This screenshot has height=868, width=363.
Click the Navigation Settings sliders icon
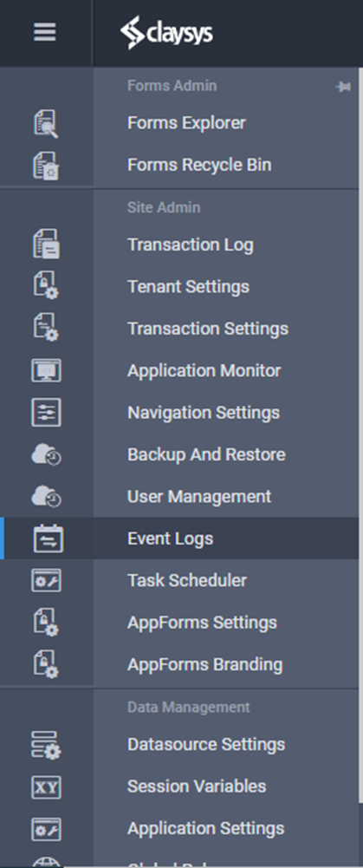point(46,413)
